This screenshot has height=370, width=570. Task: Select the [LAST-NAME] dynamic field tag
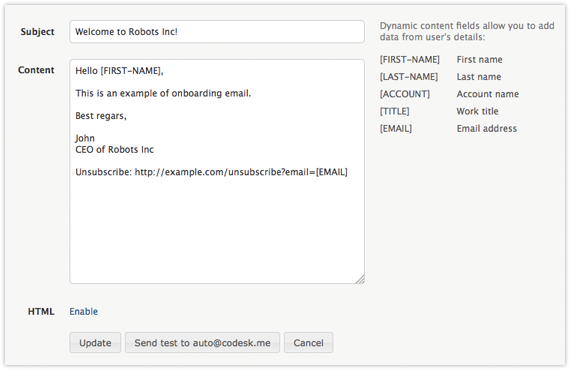409,77
